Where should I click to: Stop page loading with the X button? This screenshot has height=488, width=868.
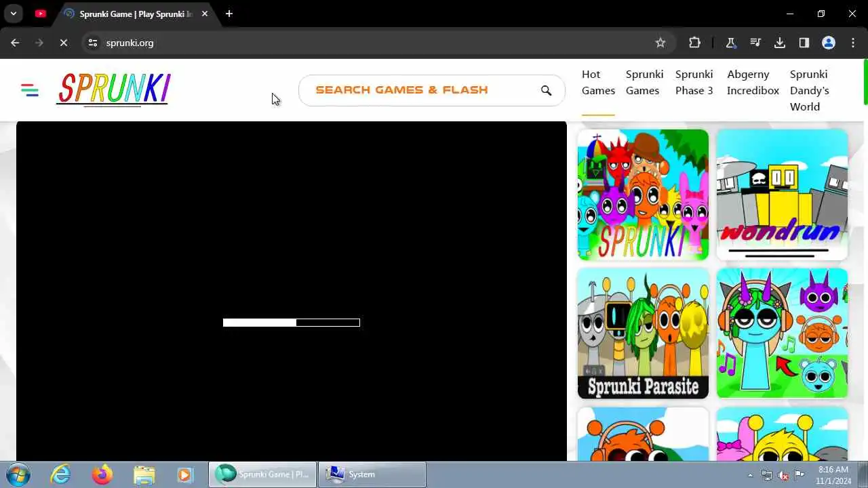63,43
